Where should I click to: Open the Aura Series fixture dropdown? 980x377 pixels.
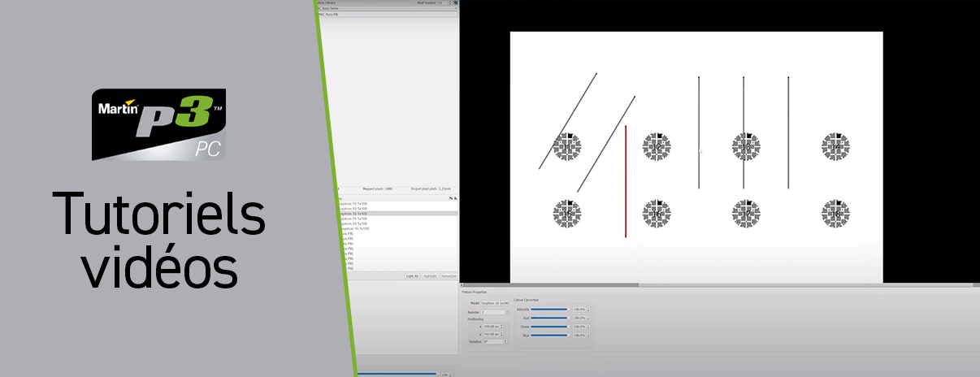pyautogui.click(x=386, y=9)
